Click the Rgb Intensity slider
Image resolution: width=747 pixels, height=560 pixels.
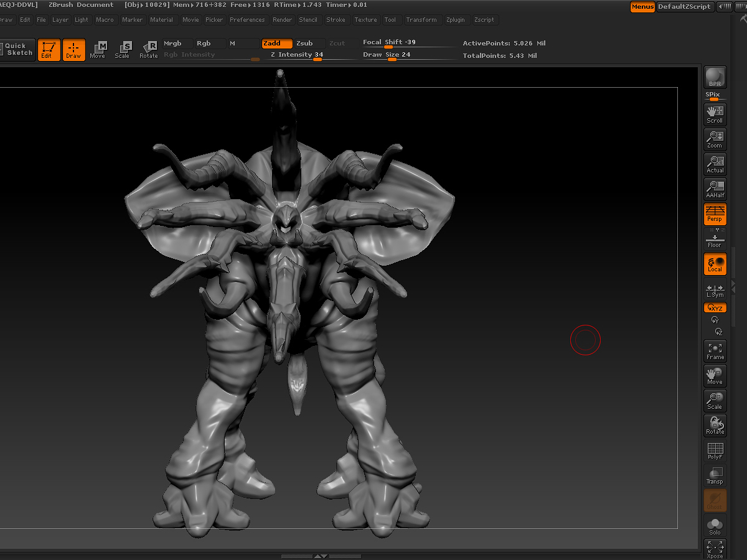coord(212,55)
